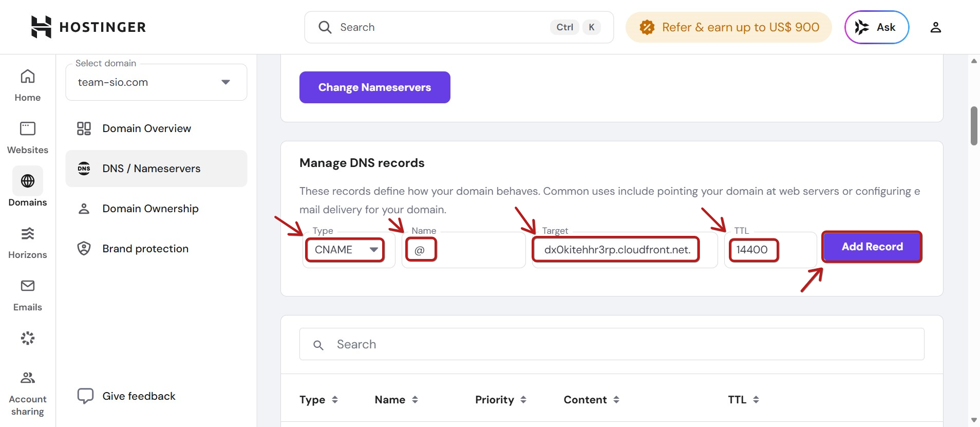The image size is (980, 427).
Task: Click the Change Nameservers button
Action: (375, 87)
